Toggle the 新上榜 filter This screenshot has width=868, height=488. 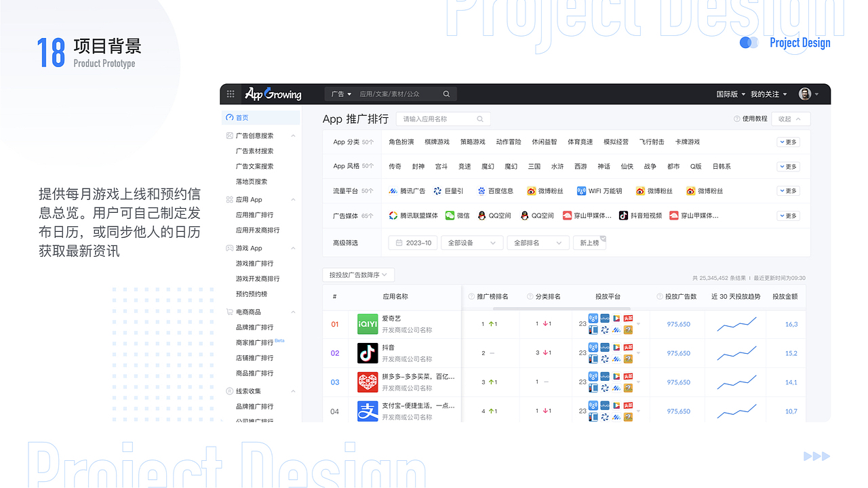pos(590,243)
